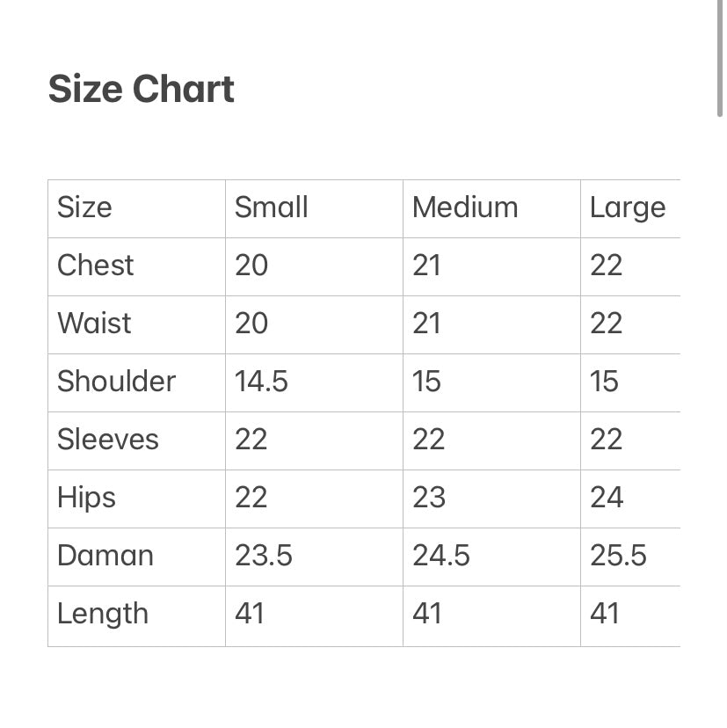The image size is (727, 728).
Task: Select the Small Daman value 23.5
Action: pos(263,556)
